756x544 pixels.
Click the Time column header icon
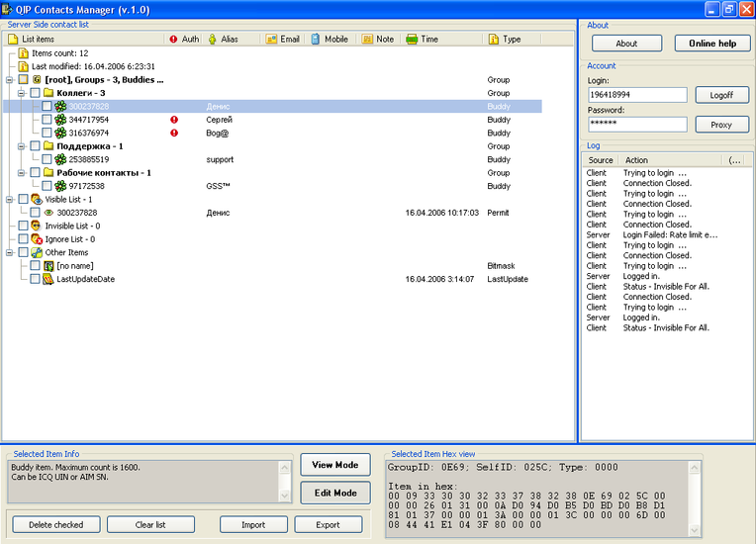coord(412,39)
